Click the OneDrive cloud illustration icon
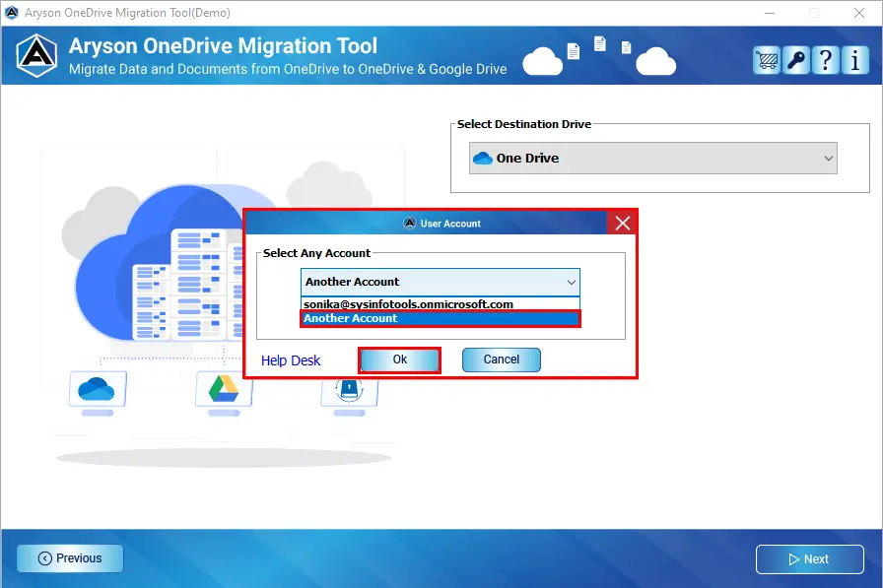The image size is (883, 588). click(97, 389)
